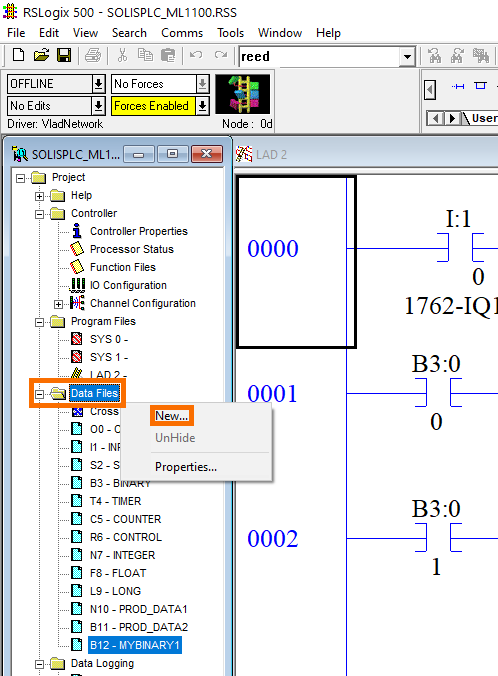Click the small right arrow beside User tab

452,118
